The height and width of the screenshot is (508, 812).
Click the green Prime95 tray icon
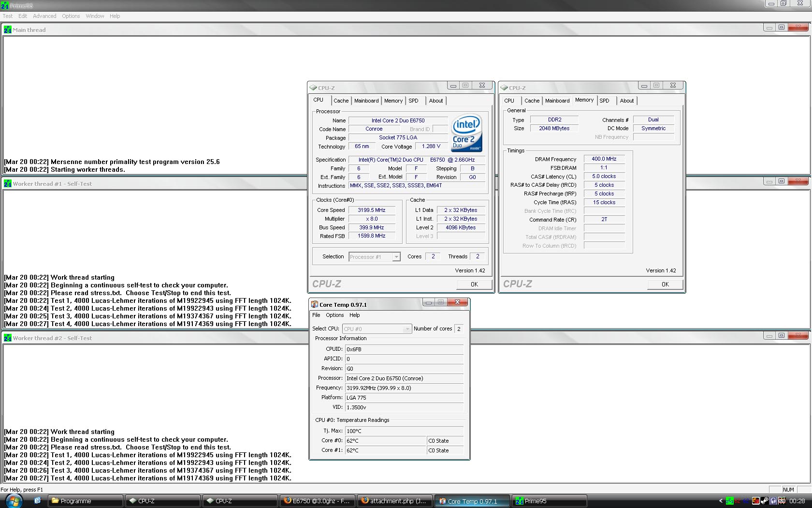pos(730,501)
